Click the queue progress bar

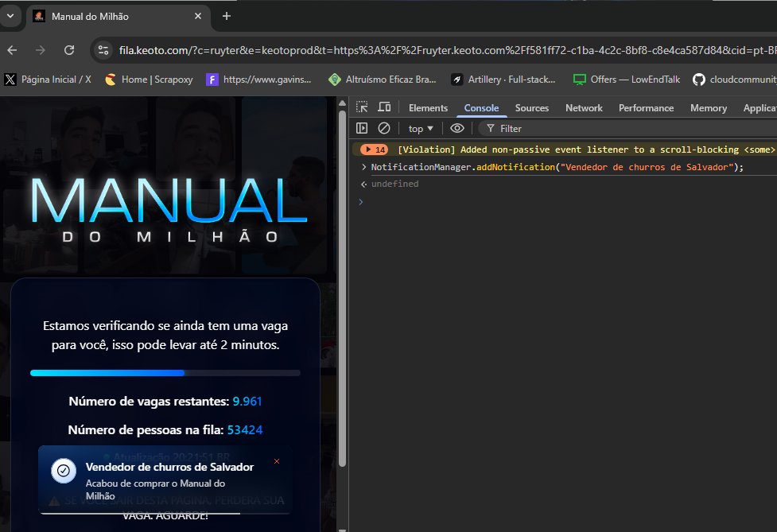pyautogui.click(x=165, y=373)
